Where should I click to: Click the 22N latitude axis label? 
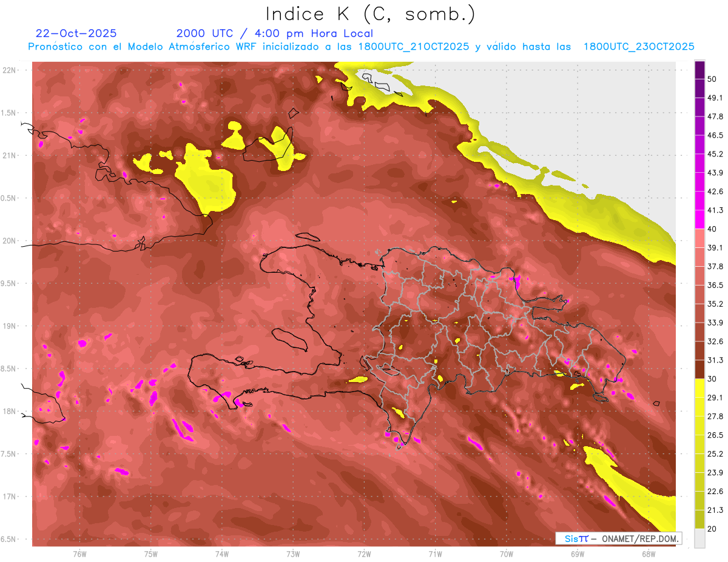click(10, 70)
